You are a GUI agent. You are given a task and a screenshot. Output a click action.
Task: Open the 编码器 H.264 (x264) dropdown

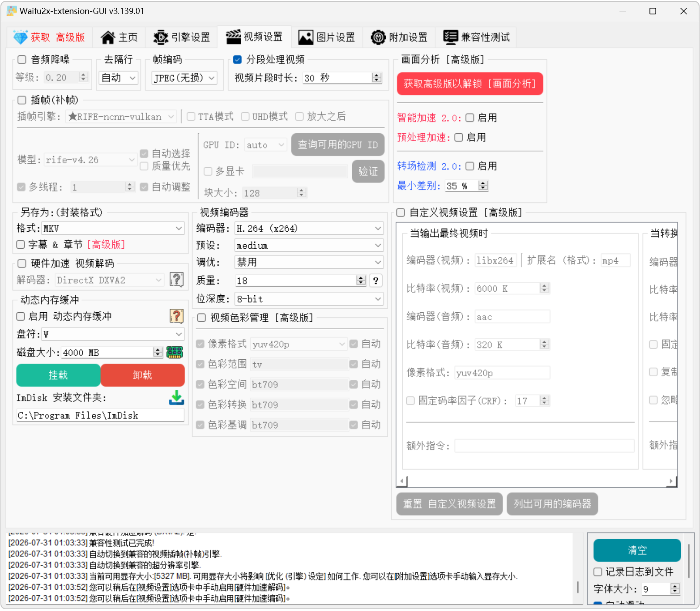[309, 228]
